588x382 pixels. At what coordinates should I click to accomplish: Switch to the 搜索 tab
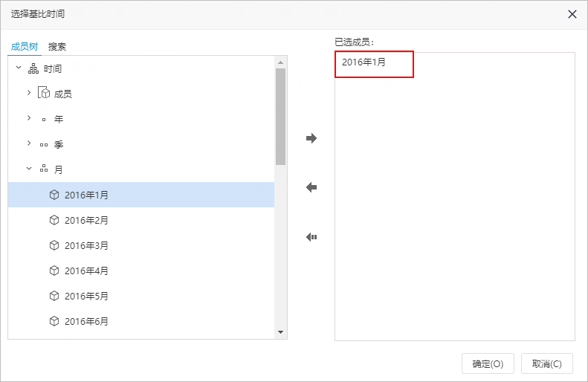pos(57,47)
